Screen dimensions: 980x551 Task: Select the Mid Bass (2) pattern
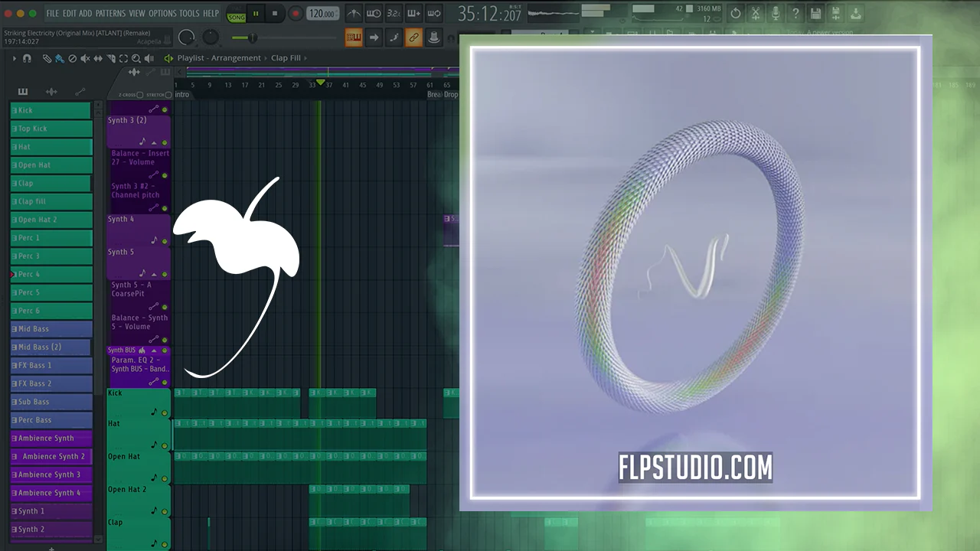pyautogui.click(x=51, y=347)
